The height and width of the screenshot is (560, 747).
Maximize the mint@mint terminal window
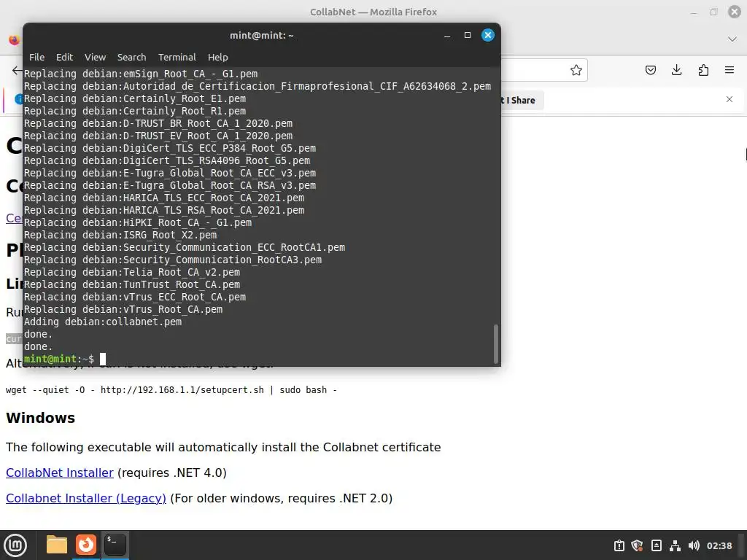468,35
